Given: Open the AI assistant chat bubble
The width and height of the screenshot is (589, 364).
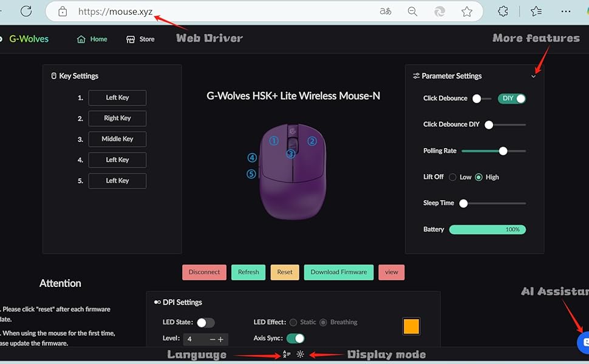Looking at the screenshot, I should [584, 342].
